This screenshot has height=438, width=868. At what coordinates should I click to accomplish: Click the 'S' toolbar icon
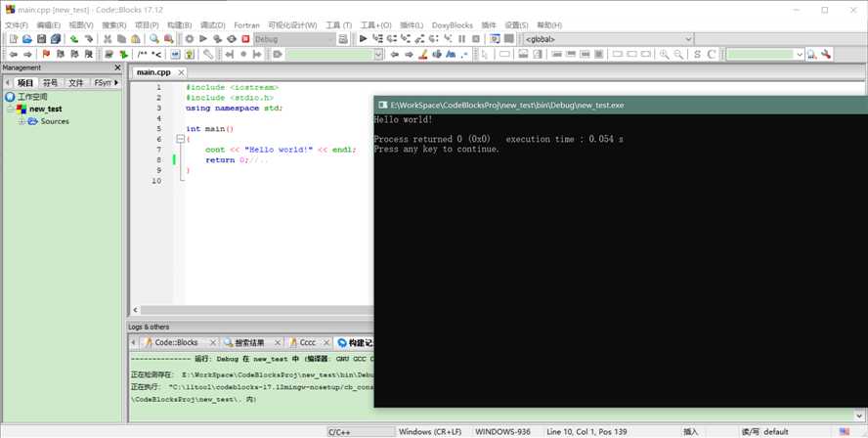coord(697,54)
